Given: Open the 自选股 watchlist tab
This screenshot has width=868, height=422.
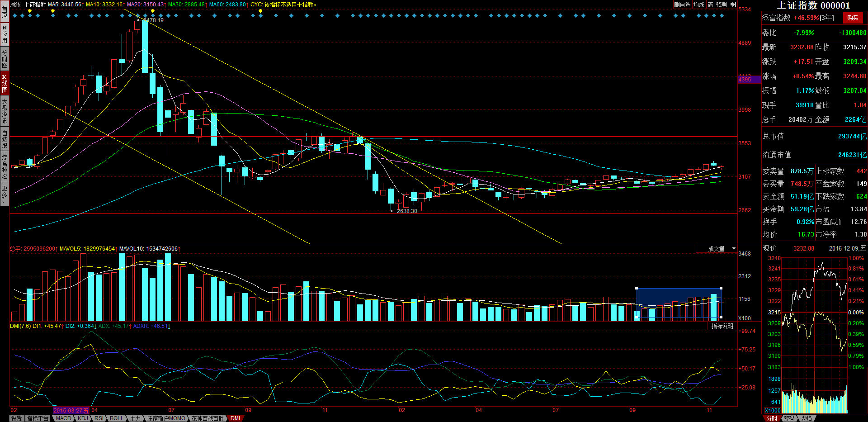Looking at the screenshot, I should coord(5,139).
